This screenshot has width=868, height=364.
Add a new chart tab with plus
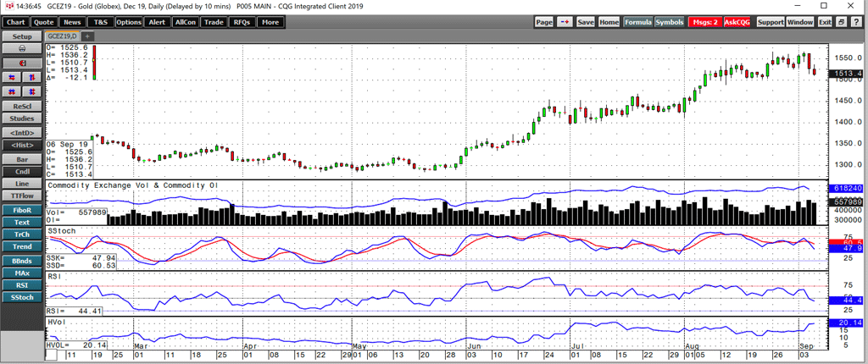point(86,36)
